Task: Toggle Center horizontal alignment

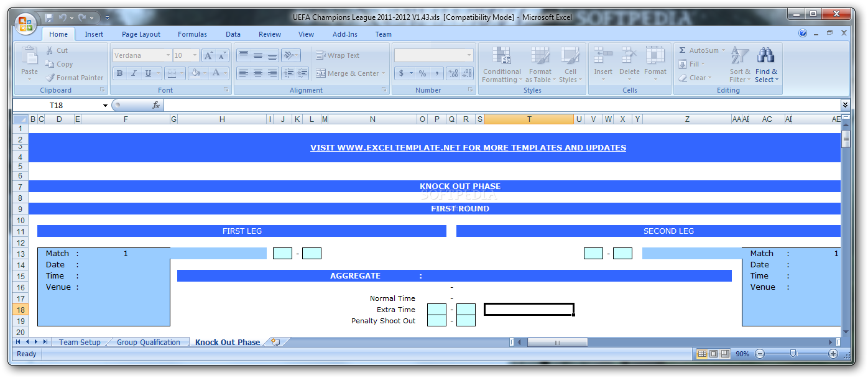Action: point(257,73)
